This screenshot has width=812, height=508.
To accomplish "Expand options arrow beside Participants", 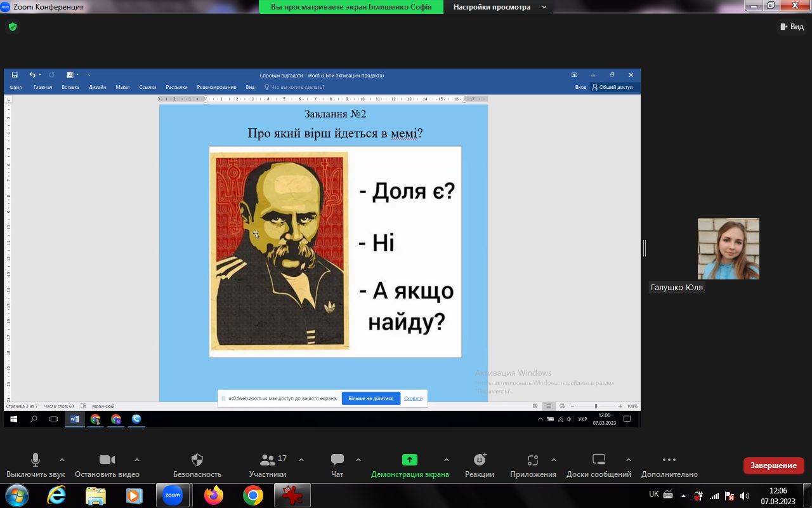I will pos(301,460).
